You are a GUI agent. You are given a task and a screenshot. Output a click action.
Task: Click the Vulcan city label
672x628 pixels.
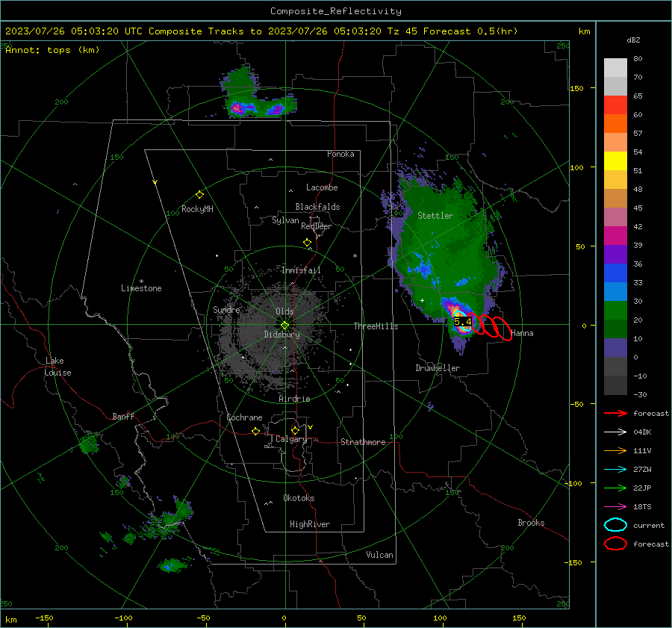[x=379, y=555]
